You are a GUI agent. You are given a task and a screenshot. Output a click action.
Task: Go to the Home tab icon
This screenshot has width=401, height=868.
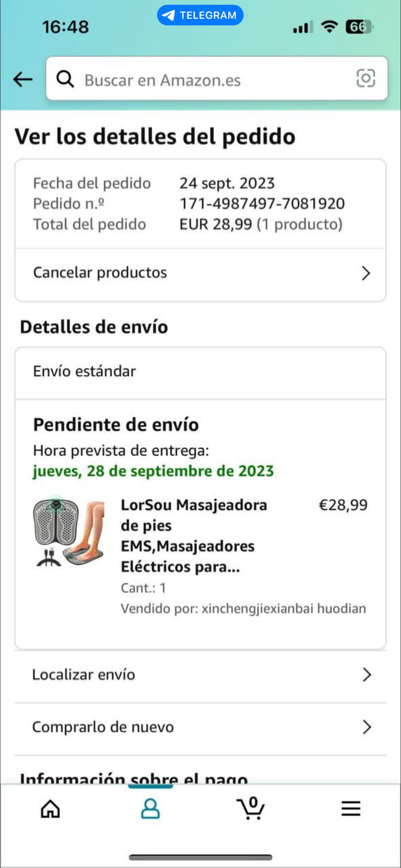click(x=50, y=809)
